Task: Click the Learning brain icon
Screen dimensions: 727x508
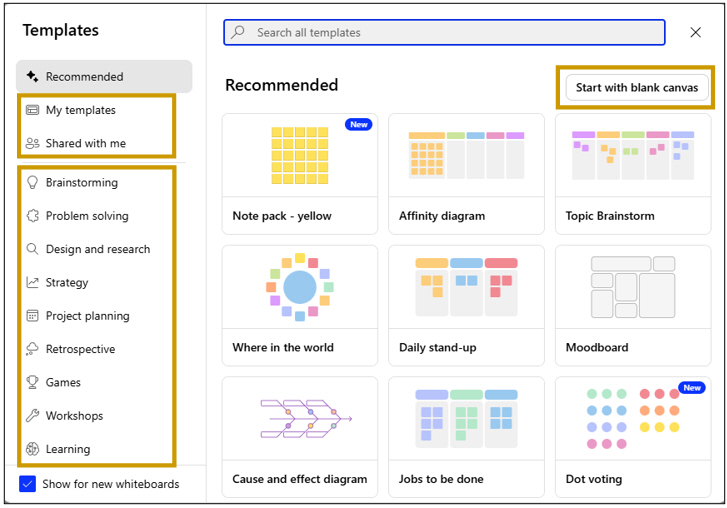Action: (x=32, y=449)
